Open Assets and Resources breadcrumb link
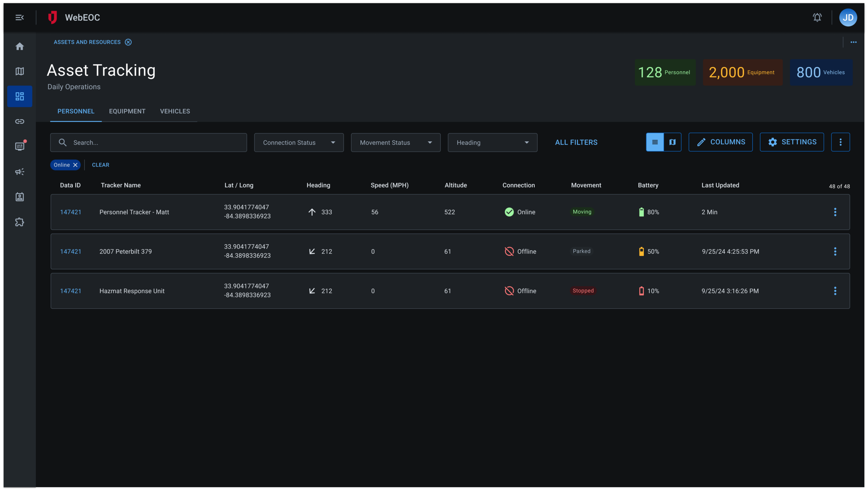 (87, 42)
